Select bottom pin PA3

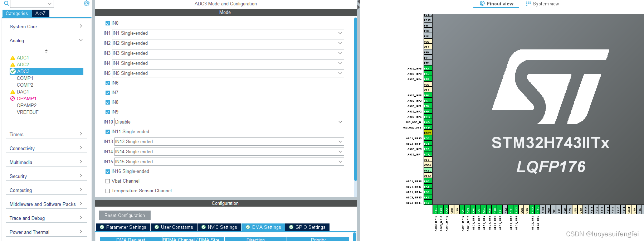coord(446,209)
